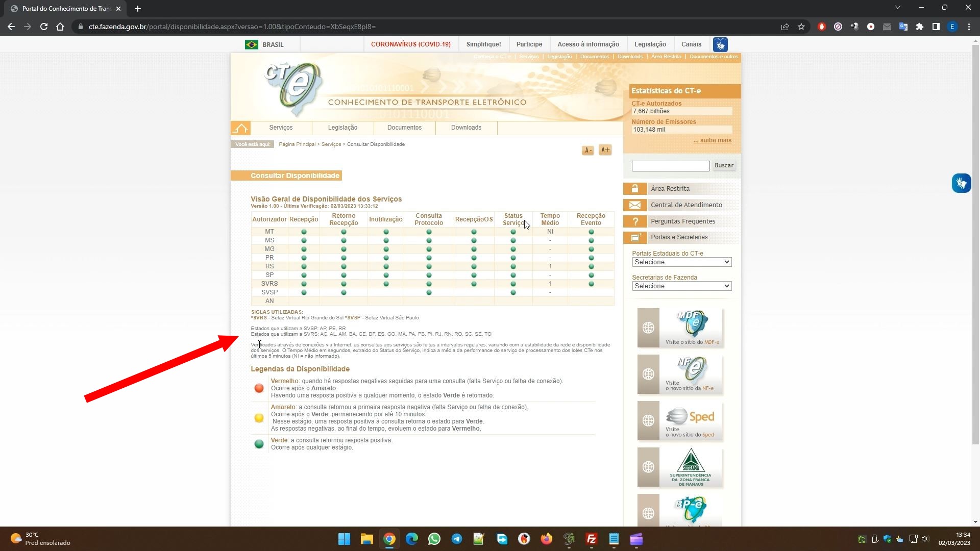Click the CT-e home icon in navigation bar

(240, 128)
